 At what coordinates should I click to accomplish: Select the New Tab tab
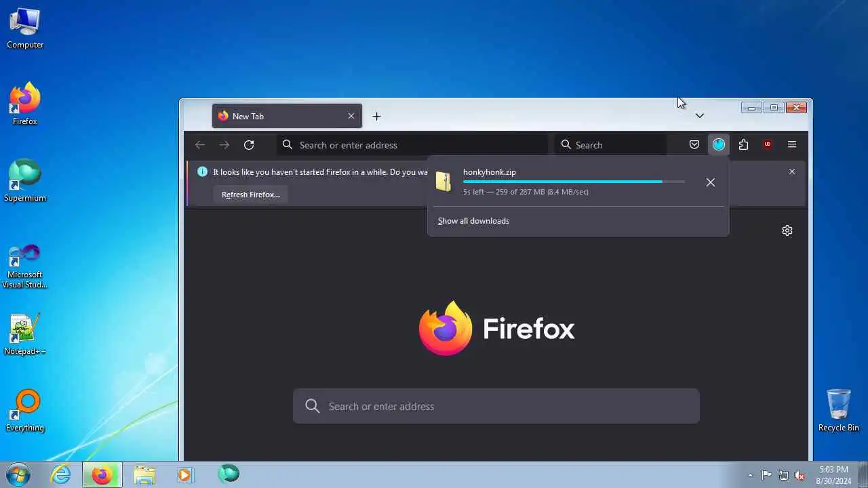[x=287, y=116]
